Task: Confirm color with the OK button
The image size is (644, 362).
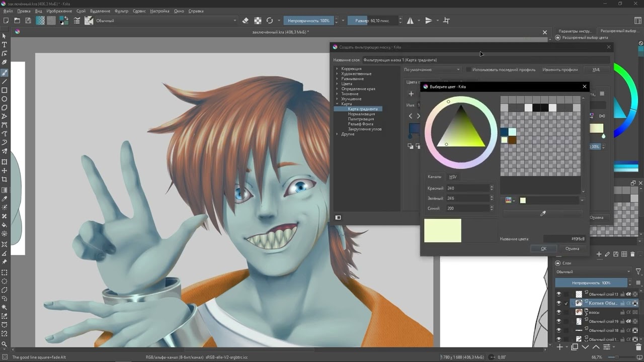Action: tap(544, 248)
